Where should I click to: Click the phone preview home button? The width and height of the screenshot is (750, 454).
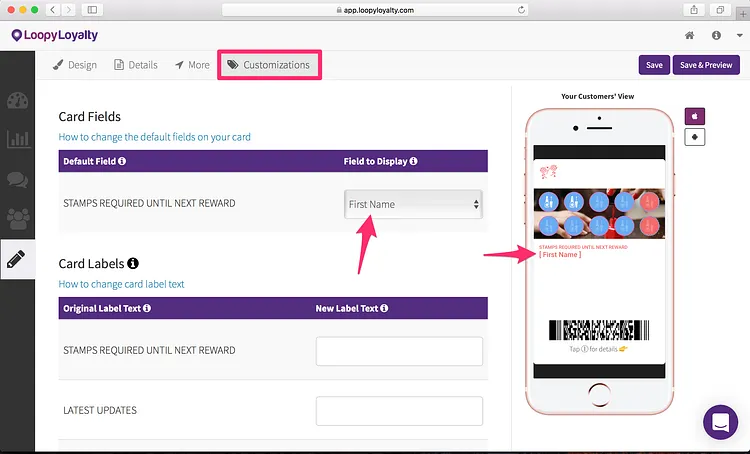599,395
